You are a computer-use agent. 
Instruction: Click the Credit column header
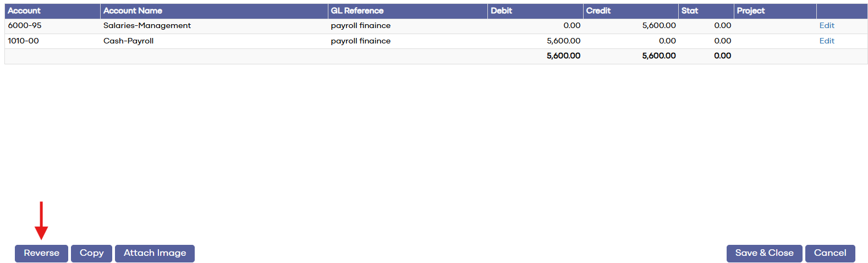pyautogui.click(x=598, y=11)
